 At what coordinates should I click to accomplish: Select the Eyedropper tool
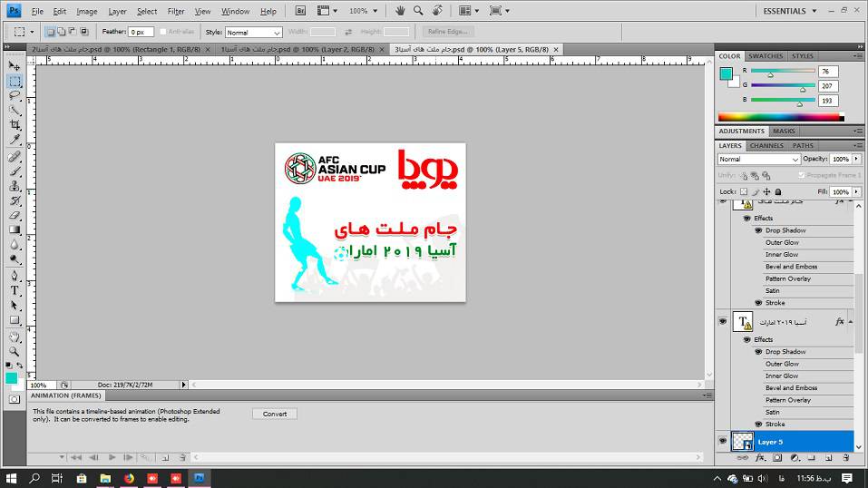(x=15, y=140)
